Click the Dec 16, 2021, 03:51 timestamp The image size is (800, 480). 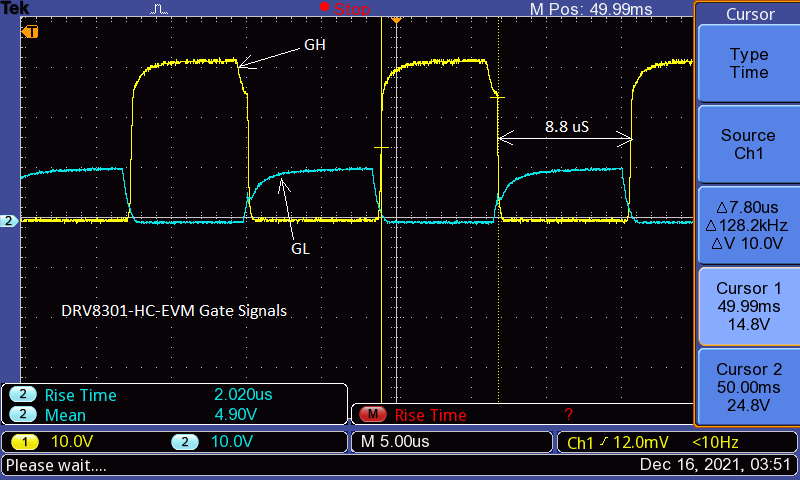[x=715, y=465]
